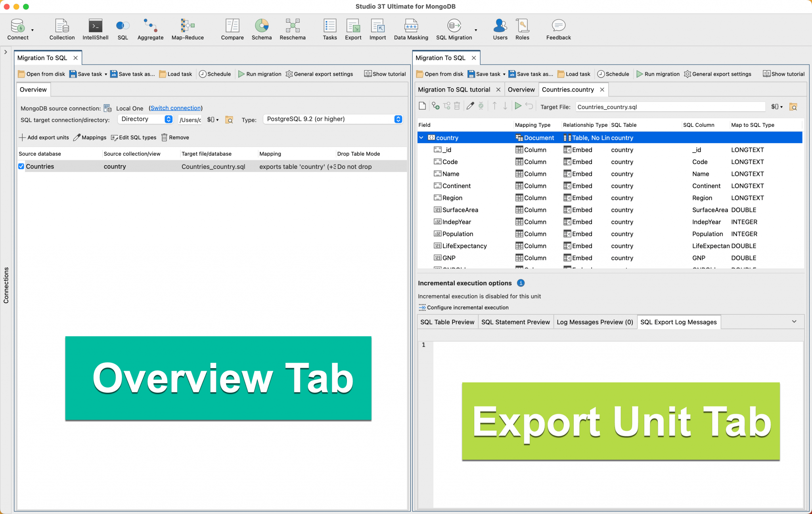The width and height of the screenshot is (812, 514).
Task: Browse target file with folder search icon
Action: coord(793,107)
